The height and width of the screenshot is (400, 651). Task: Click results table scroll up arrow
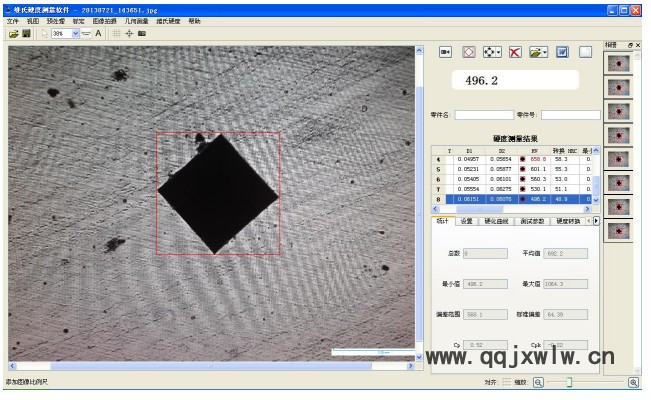tap(596, 150)
